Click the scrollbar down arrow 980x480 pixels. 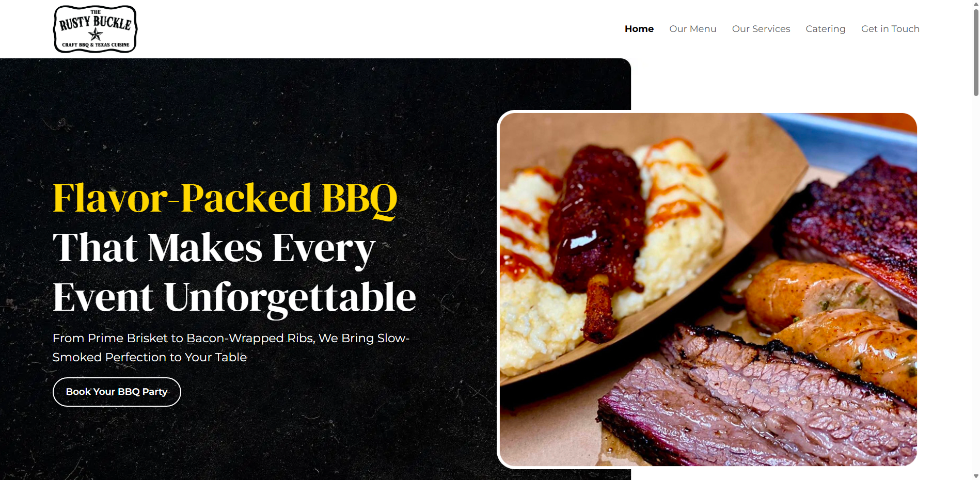[975, 476]
